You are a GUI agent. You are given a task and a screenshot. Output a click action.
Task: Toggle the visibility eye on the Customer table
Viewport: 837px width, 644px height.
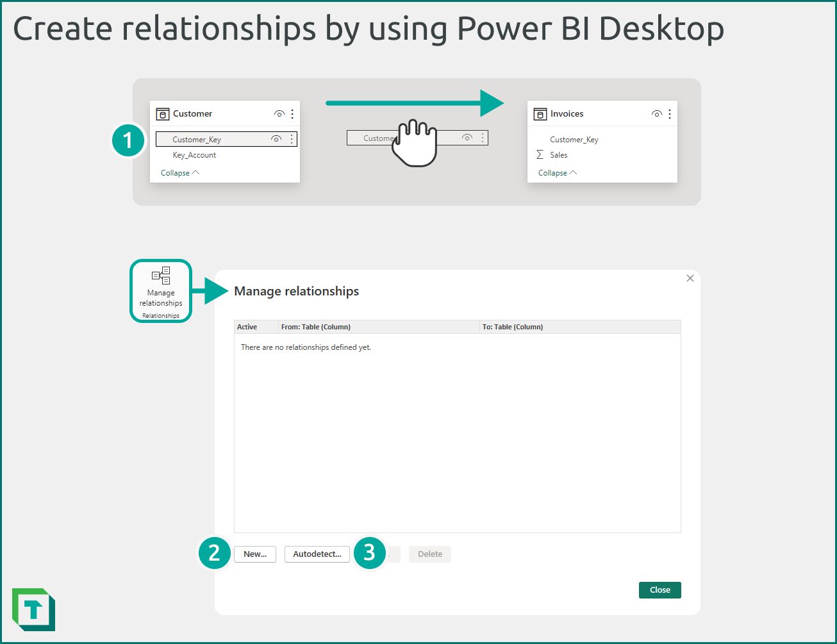(x=279, y=113)
